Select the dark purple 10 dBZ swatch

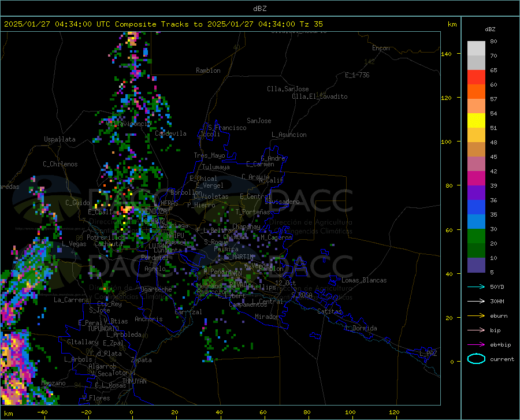(476, 265)
